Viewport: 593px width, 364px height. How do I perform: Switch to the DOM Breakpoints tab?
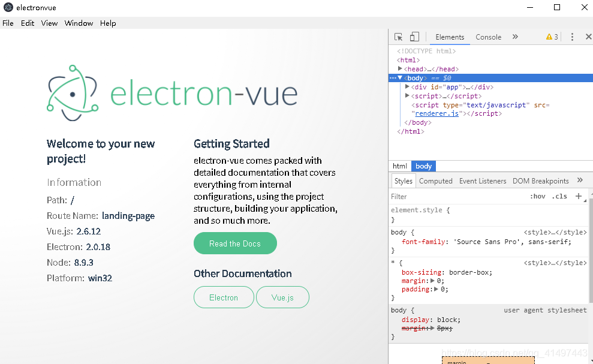coord(540,181)
